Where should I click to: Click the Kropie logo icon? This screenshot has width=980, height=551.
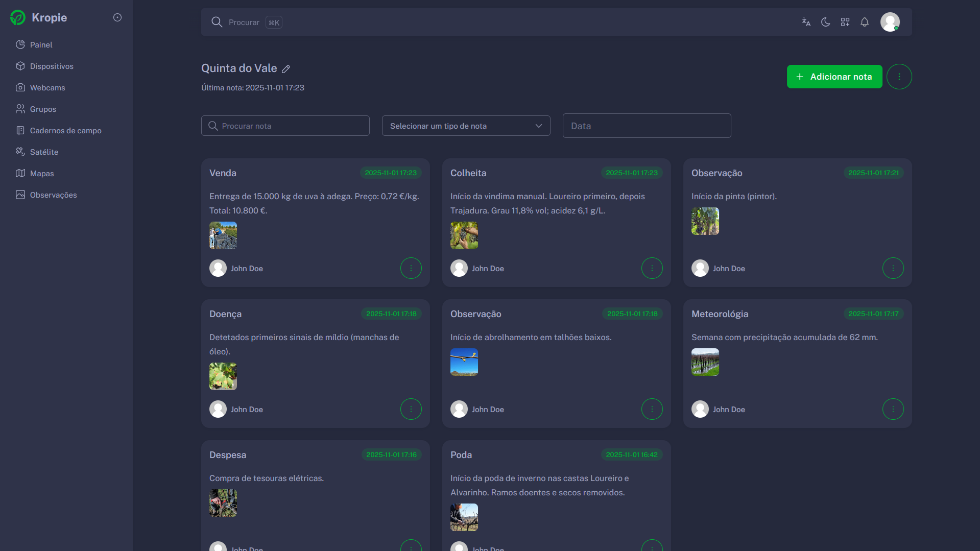[18, 17]
